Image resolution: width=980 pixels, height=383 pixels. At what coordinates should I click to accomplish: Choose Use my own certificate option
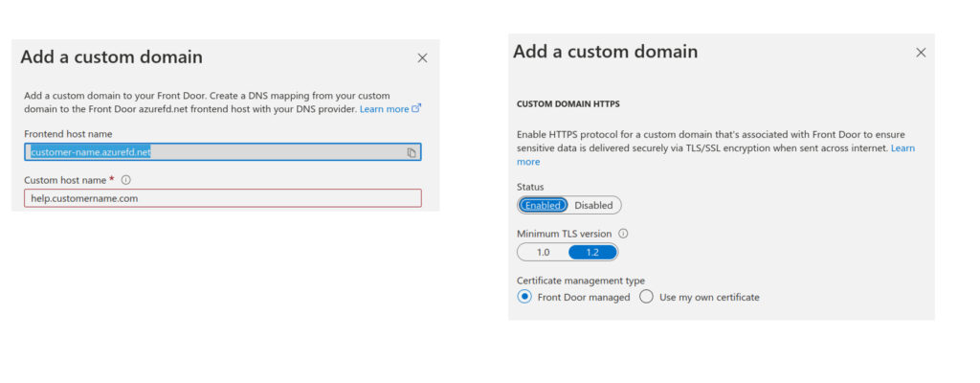(700, 297)
